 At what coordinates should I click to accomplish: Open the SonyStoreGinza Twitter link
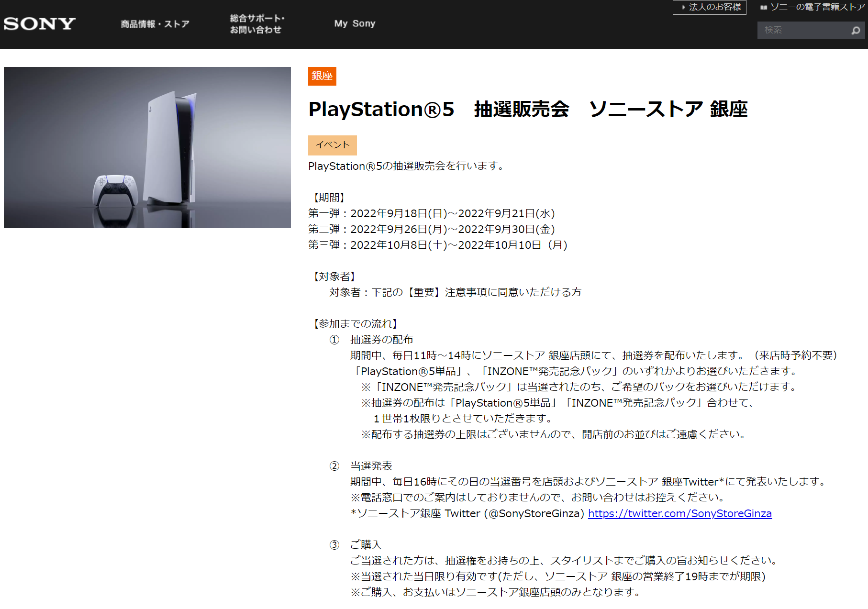[679, 513]
